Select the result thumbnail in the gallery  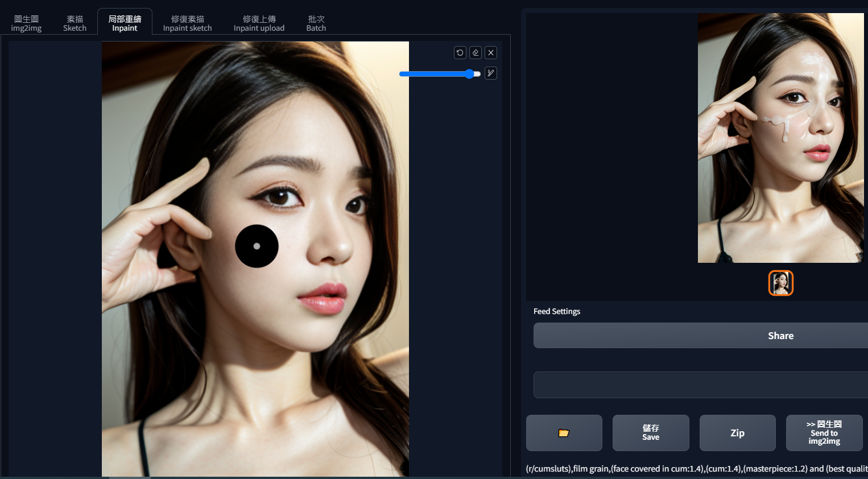point(781,283)
